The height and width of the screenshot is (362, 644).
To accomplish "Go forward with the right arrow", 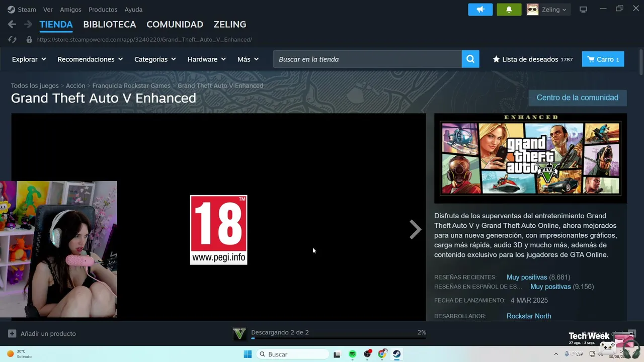I will 28,24.
